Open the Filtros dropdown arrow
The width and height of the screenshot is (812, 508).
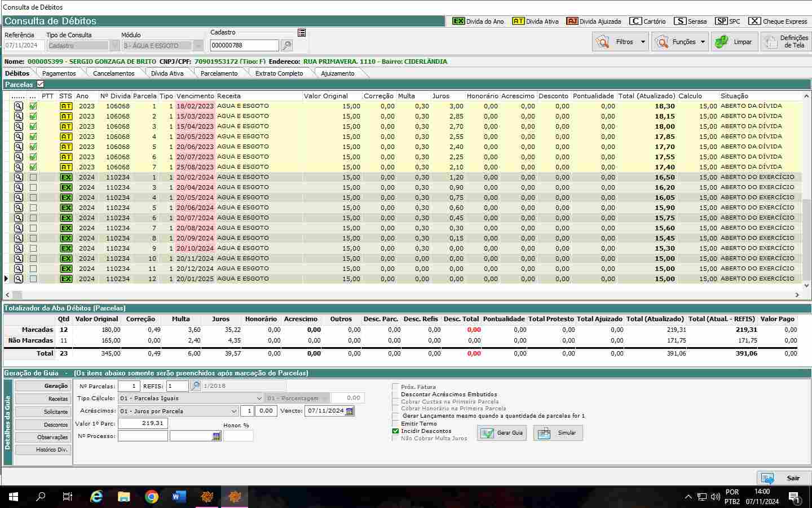643,42
